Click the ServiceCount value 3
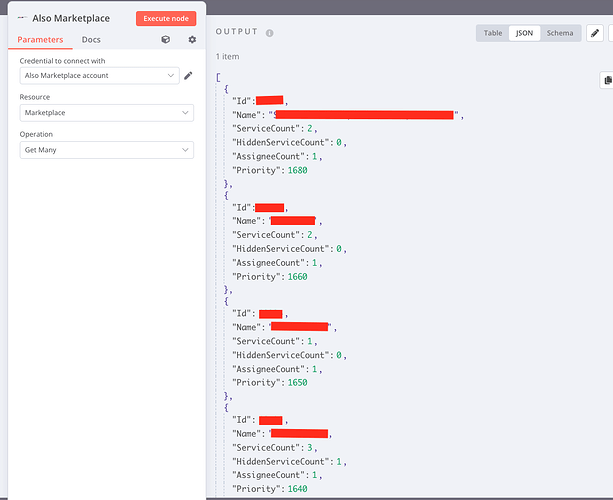 click(x=310, y=448)
